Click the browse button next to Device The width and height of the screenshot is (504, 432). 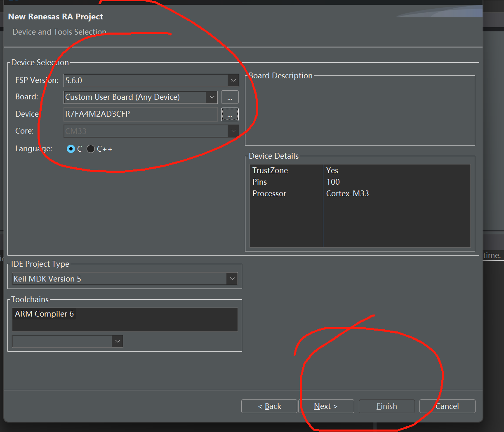coord(230,114)
